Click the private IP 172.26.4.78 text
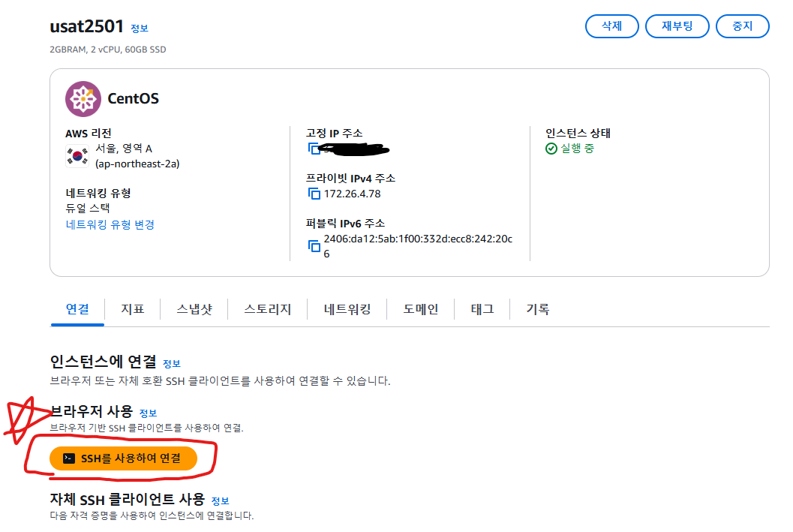The width and height of the screenshot is (793, 532). [353, 194]
